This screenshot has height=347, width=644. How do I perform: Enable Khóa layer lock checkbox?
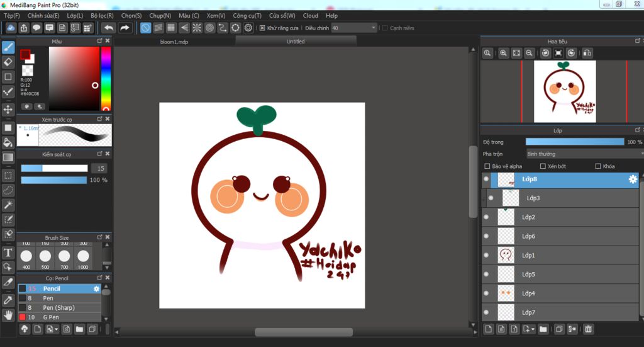pyautogui.click(x=598, y=166)
